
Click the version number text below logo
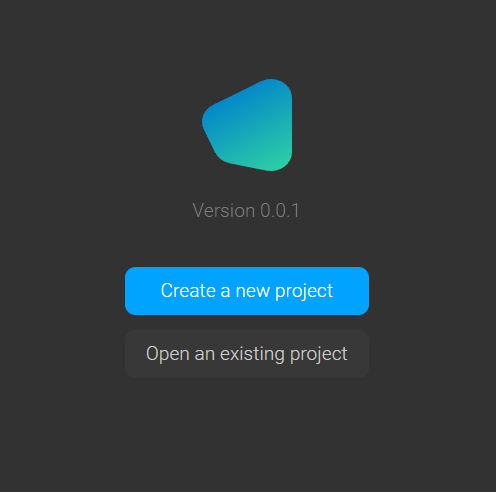tap(246, 211)
